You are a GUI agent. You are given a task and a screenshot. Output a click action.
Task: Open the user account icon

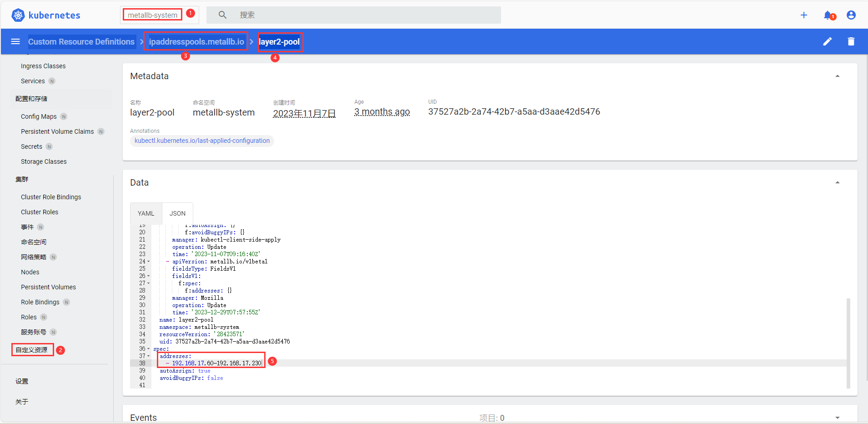tap(851, 15)
